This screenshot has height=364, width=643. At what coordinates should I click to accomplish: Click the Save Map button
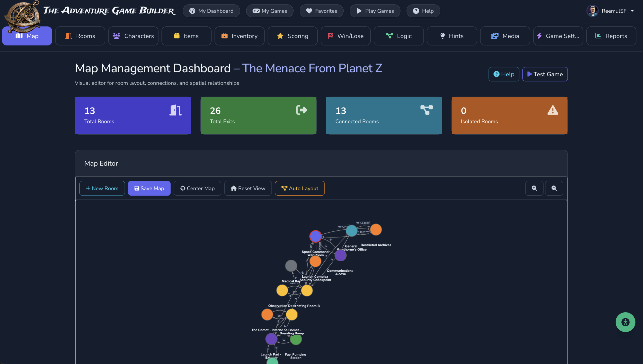point(149,188)
